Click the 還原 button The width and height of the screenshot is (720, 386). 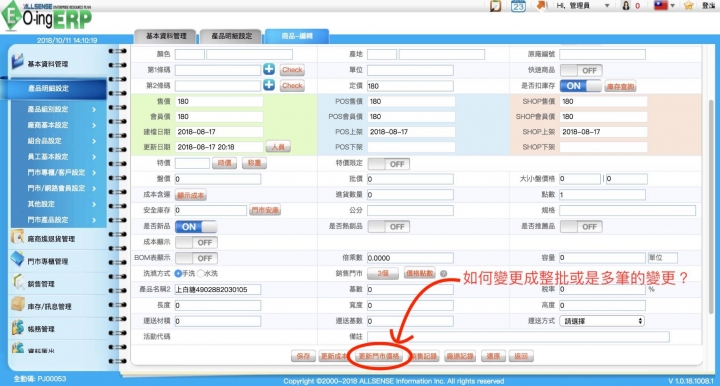(493, 356)
